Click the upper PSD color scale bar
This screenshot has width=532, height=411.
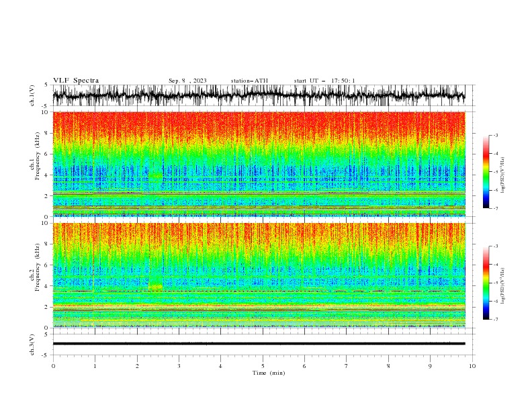pyautogui.click(x=486, y=172)
